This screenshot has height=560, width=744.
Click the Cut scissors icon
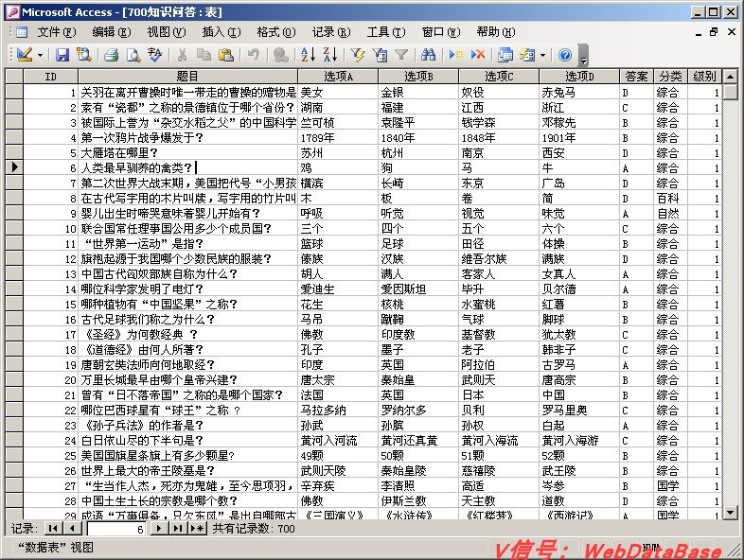point(182,55)
